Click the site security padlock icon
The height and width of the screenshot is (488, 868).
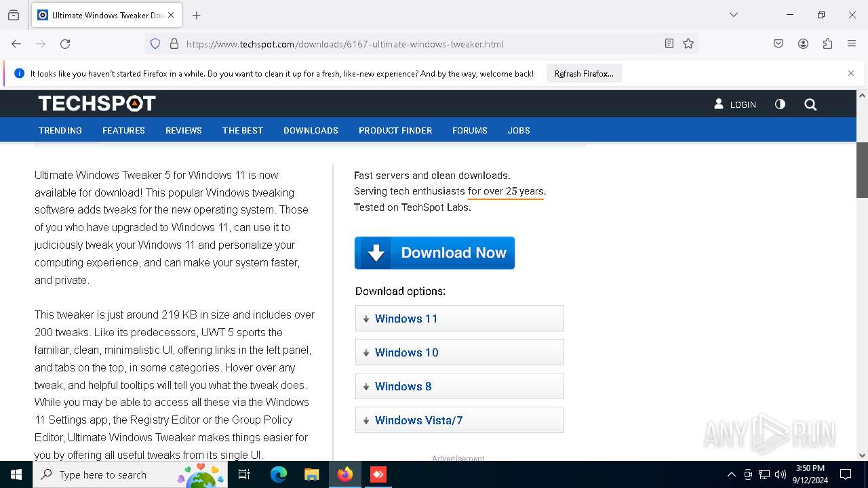174,44
